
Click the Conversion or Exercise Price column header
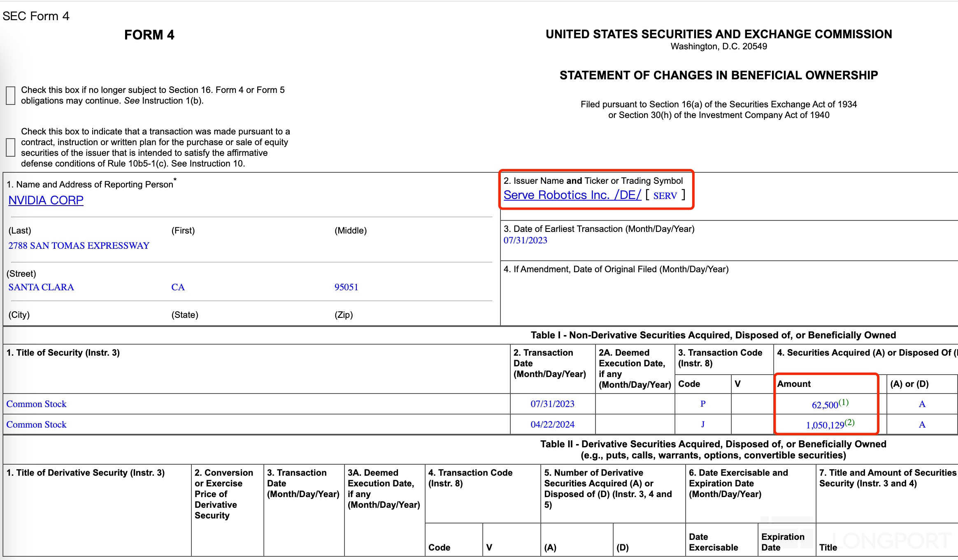click(x=224, y=494)
